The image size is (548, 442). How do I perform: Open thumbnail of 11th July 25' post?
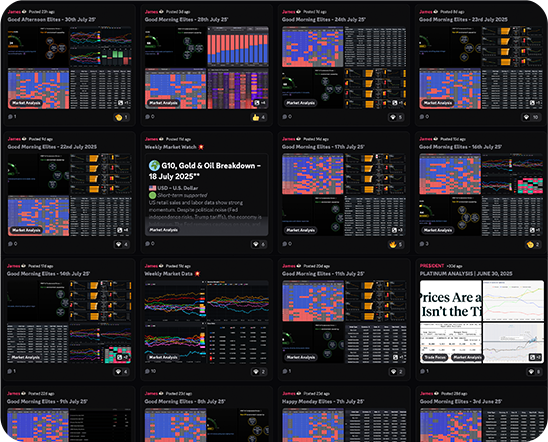click(344, 322)
